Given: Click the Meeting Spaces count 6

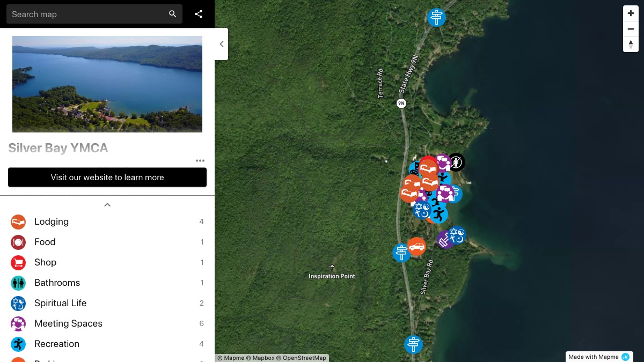Looking at the screenshot, I should [x=201, y=323].
